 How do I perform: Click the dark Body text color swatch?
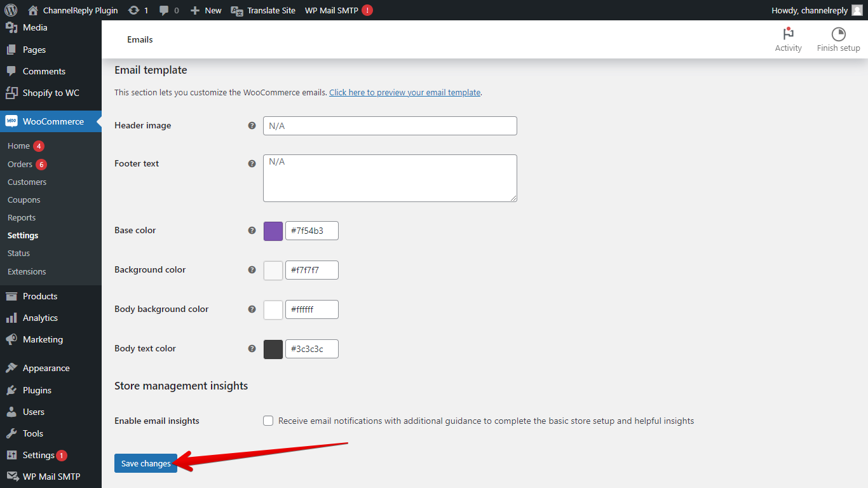(x=273, y=349)
